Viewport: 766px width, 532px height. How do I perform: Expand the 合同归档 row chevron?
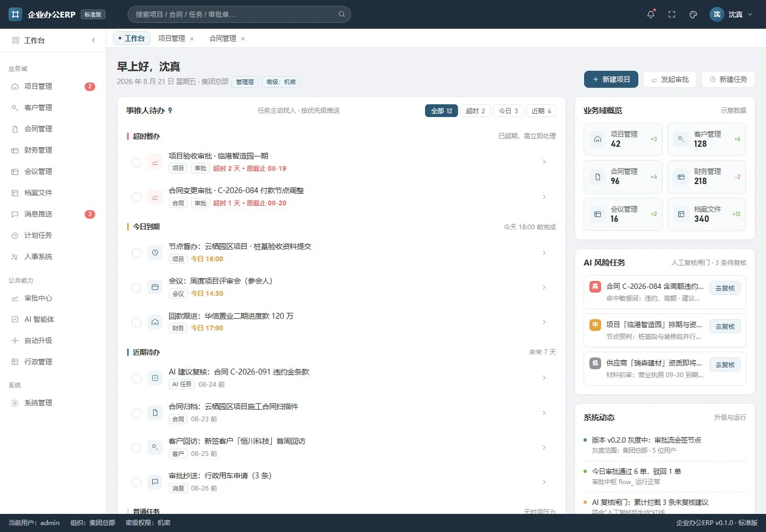(x=544, y=413)
